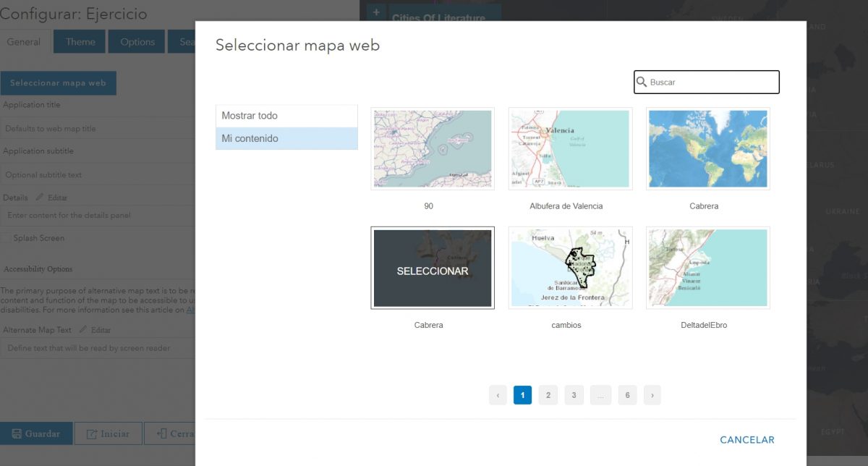The width and height of the screenshot is (868, 466).
Task: Select the General tab
Action: 24,41
